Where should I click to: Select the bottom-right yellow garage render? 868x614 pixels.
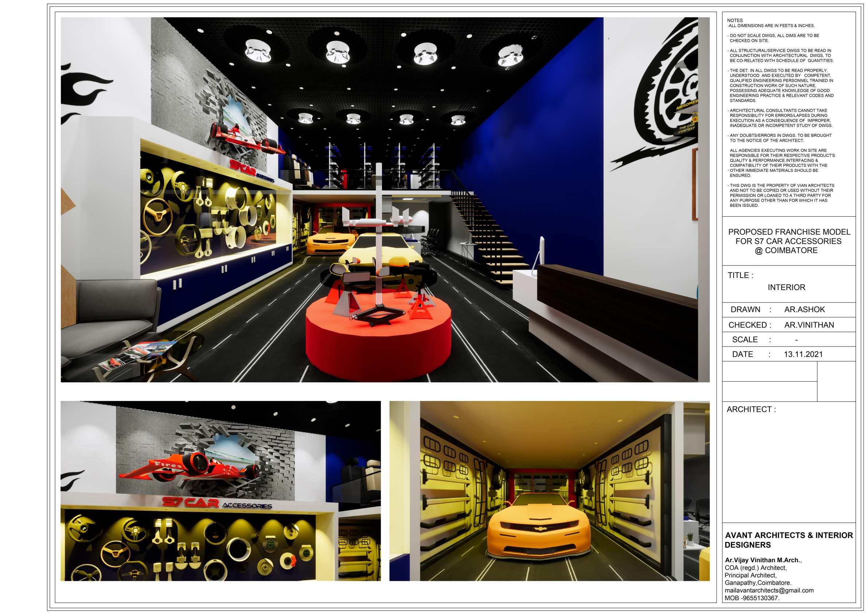549,491
